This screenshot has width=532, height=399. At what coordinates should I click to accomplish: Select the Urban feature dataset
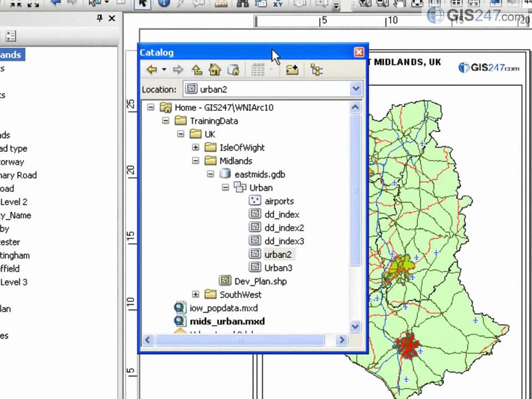click(261, 188)
